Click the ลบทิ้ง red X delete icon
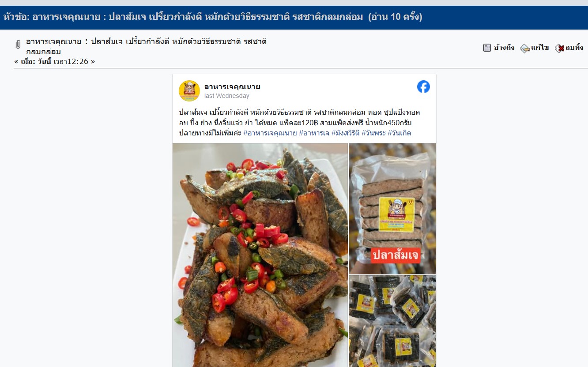Viewport: 588px width, 367px height. click(x=559, y=48)
